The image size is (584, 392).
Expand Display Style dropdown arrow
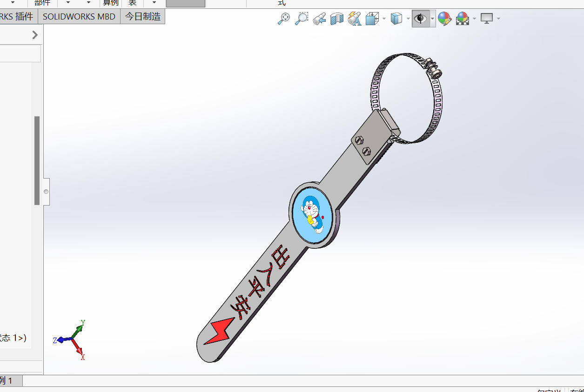(x=408, y=19)
